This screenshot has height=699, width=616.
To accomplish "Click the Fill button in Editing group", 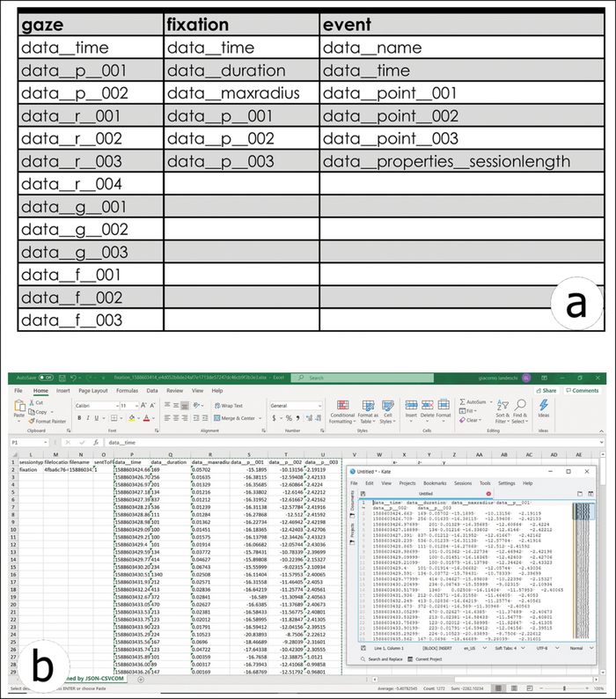I will pos(467,411).
